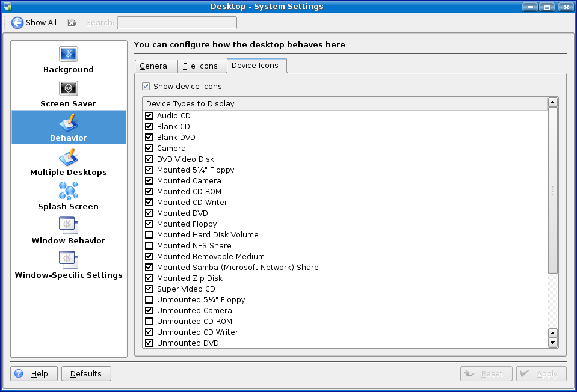Check the Unmounted CD-ROM checkbox

[149, 322]
